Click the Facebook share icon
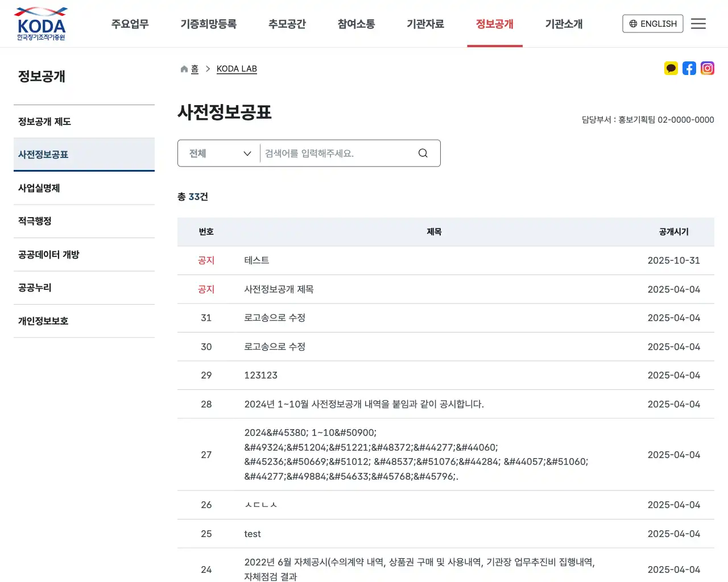 click(x=689, y=68)
